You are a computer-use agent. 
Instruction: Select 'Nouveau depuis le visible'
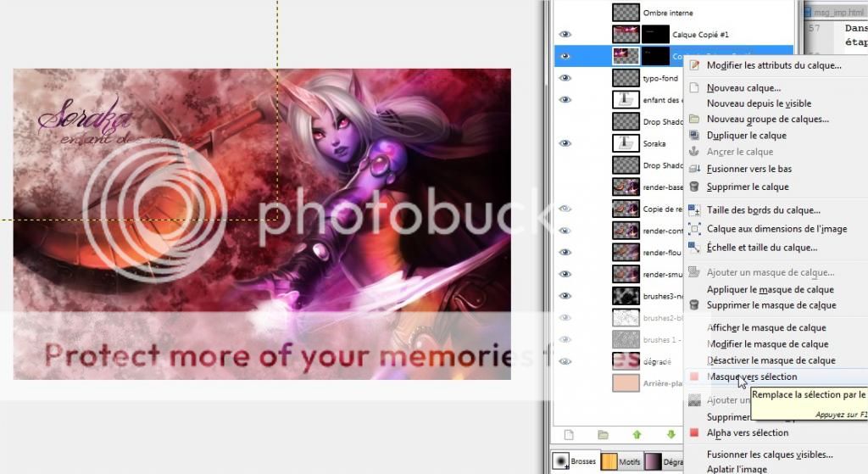point(759,103)
